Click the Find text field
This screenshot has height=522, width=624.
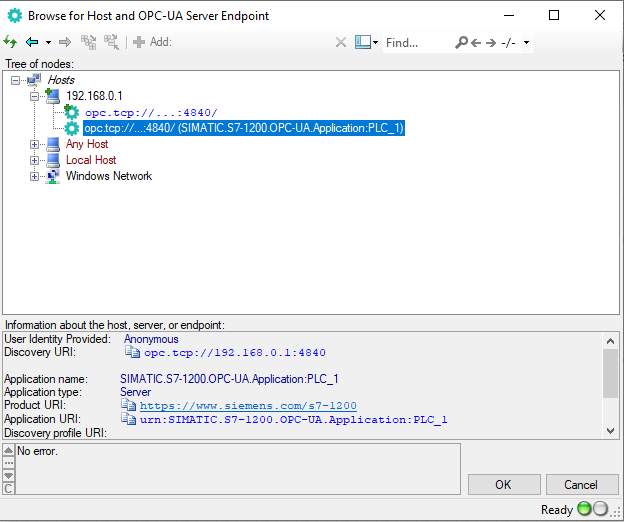tap(417, 43)
